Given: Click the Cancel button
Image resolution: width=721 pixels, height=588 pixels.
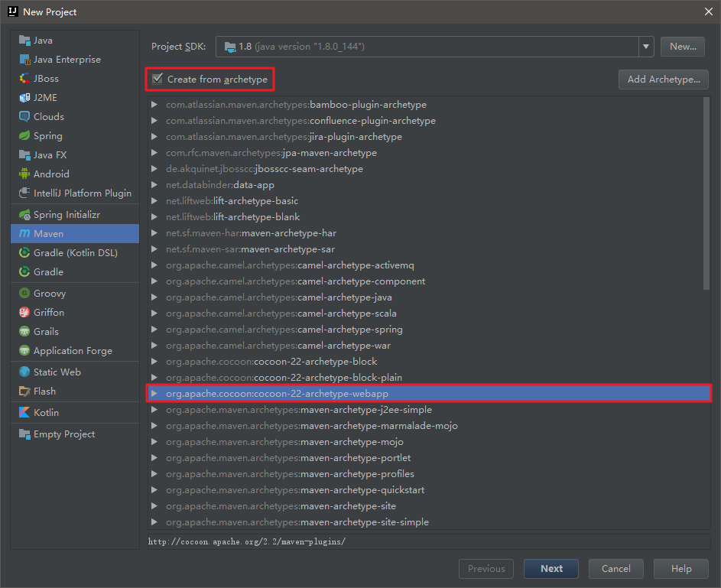Looking at the screenshot, I should [x=615, y=569].
